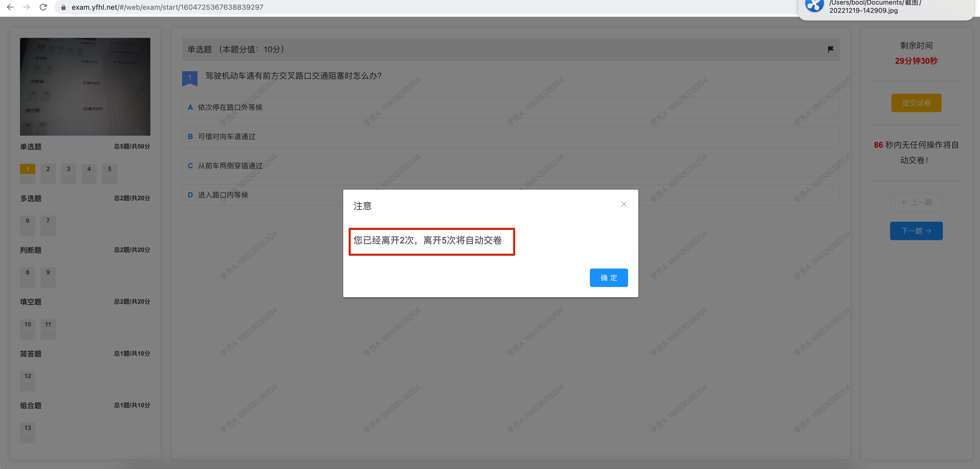The image size is (980, 469).
Task: Click the 单选题 section heading in sidebar
Action: point(31,146)
